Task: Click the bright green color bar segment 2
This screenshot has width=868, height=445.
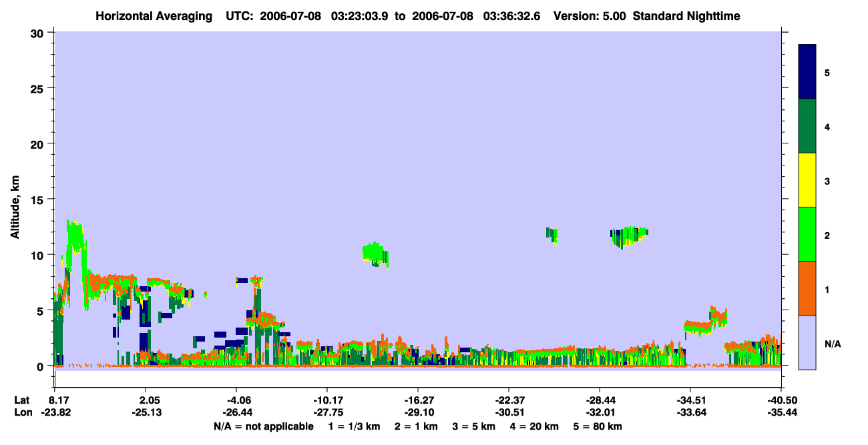Action: [x=807, y=234]
